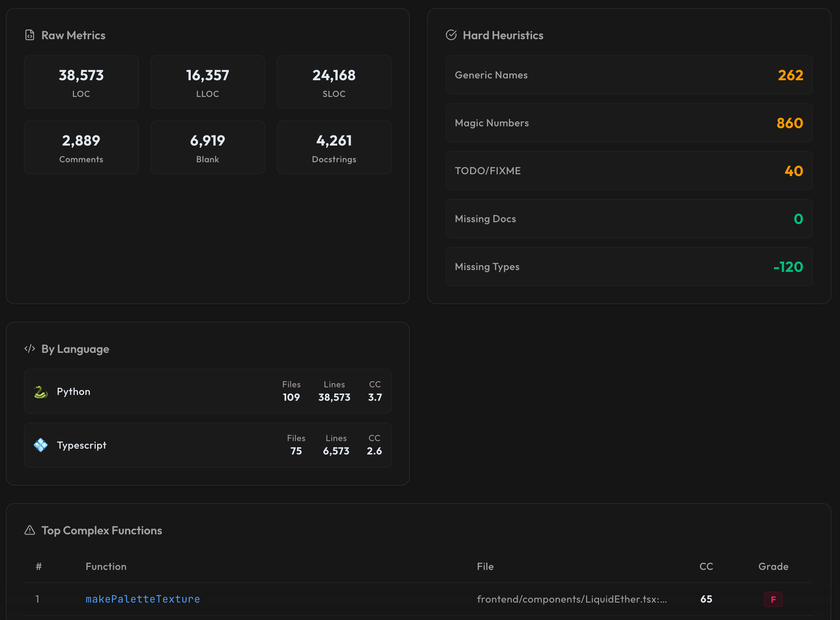Click the Hard Heuristics checkmark icon
The width and height of the screenshot is (840, 620).
coord(451,35)
